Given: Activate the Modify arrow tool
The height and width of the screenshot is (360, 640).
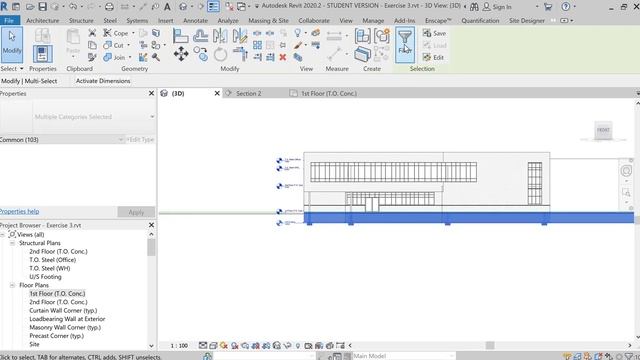Looking at the screenshot, I should coord(12,44).
